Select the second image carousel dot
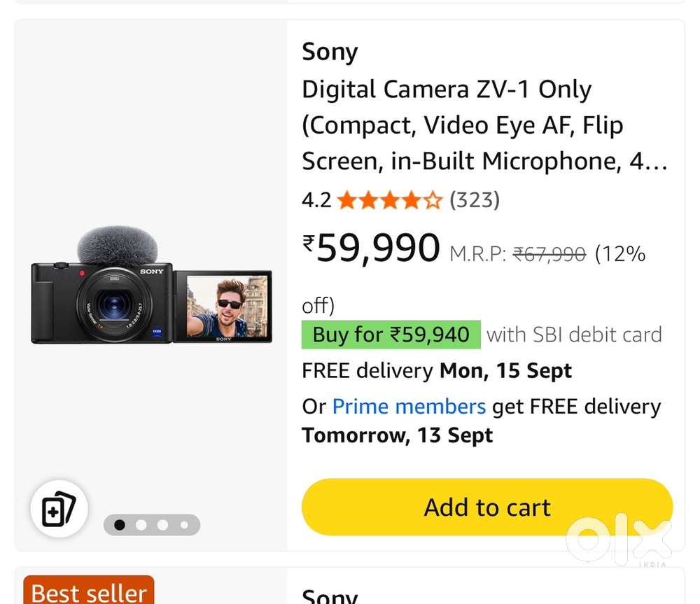 (x=141, y=525)
